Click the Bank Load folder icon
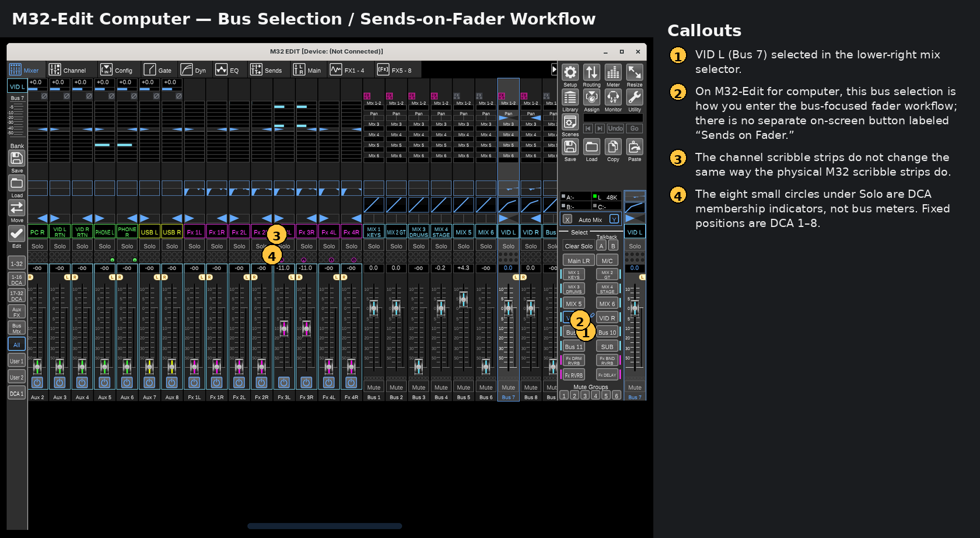 pos(17,183)
